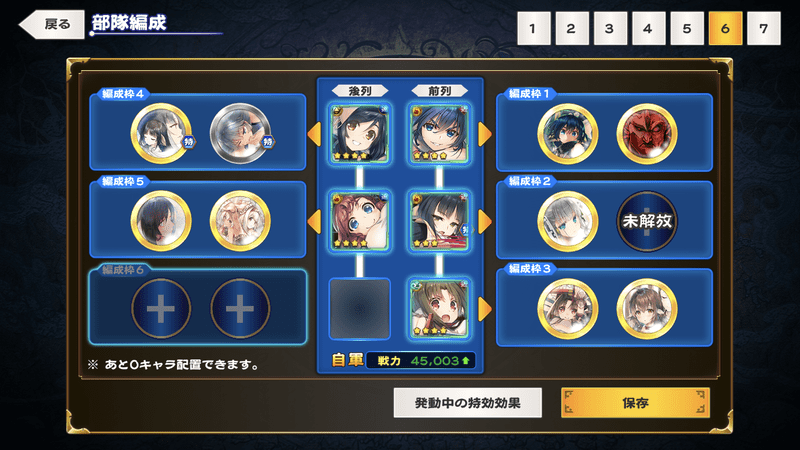Expand the right arrow beside top 前列 card
The image size is (800, 450).
[485, 134]
